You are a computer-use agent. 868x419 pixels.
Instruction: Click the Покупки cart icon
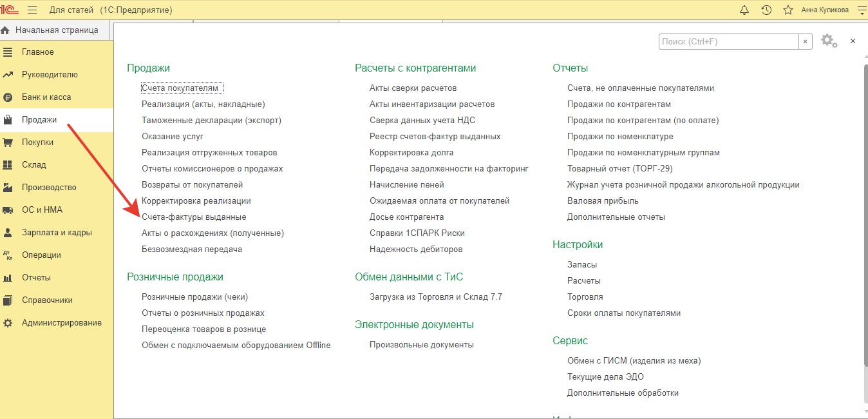click(x=8, y=142)
